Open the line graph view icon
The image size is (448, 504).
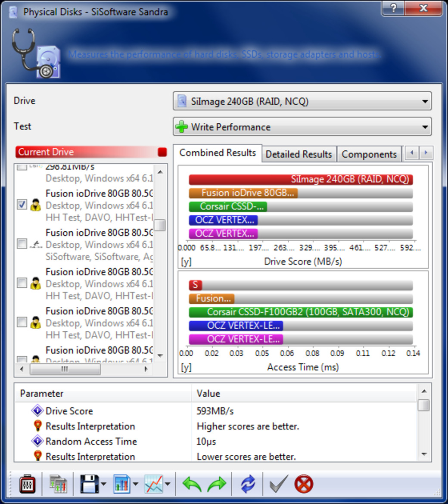click(x=154, y=484)
